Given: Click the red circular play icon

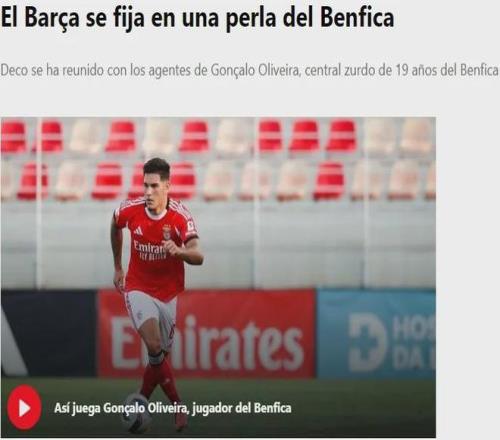Looking at the screenshot, I should pos(24,407).
